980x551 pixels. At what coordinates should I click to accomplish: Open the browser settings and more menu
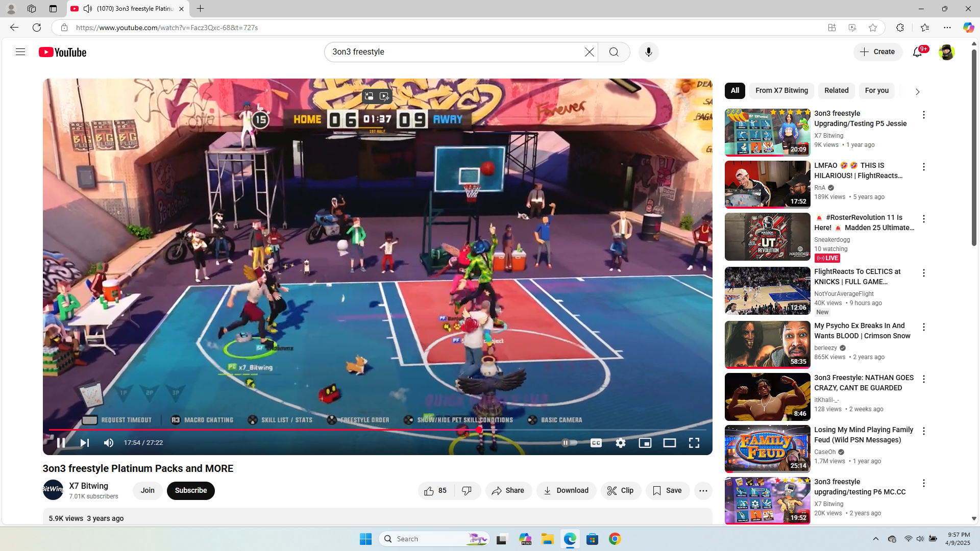click(947, 28)
